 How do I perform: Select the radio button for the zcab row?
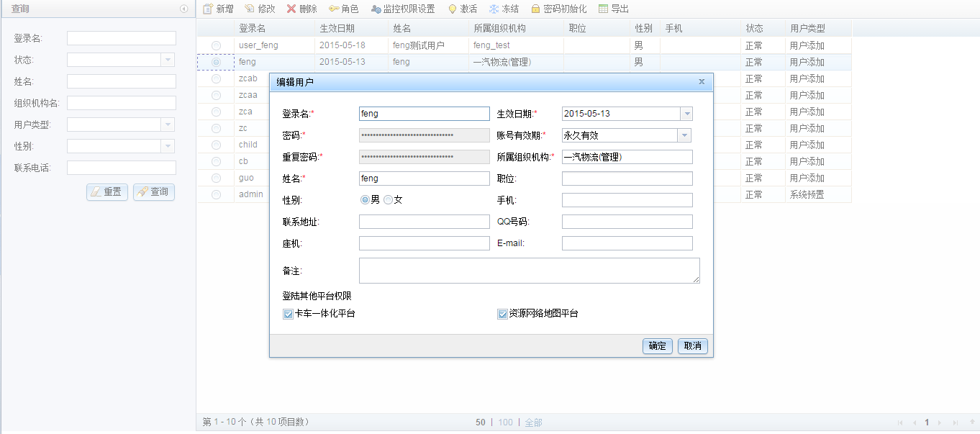(x=216, y=78)
